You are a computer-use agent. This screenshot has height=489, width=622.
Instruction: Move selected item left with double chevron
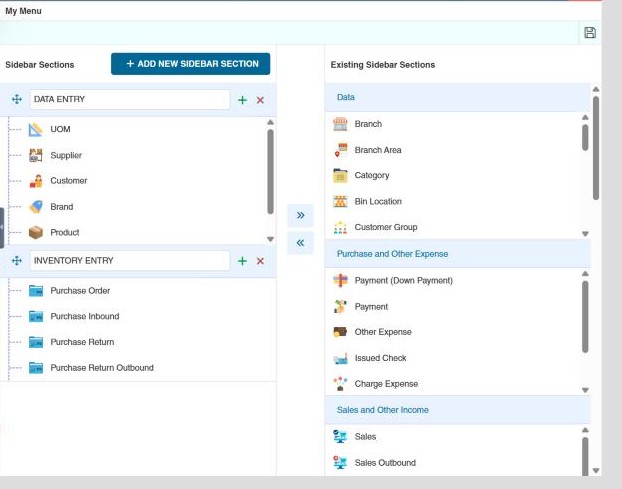tap(300, 243)
